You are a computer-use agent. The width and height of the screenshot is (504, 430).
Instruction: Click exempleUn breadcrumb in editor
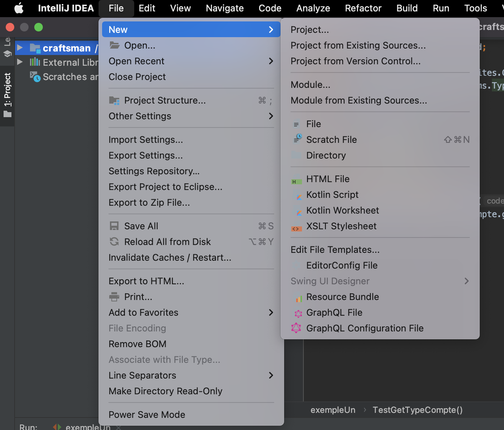click(x=333, y=410)
